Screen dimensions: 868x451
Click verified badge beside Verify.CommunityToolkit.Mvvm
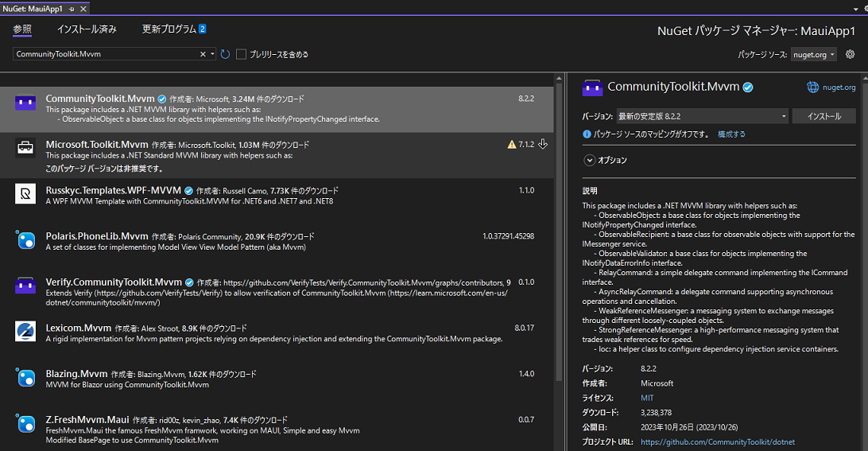point(189,282)
